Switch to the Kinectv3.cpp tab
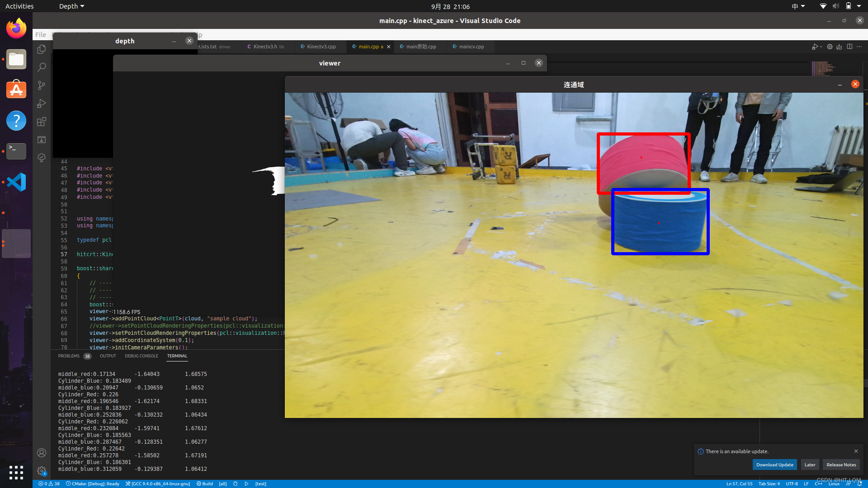Viewport: 868px width, 488px height. (x=322, y=47)
